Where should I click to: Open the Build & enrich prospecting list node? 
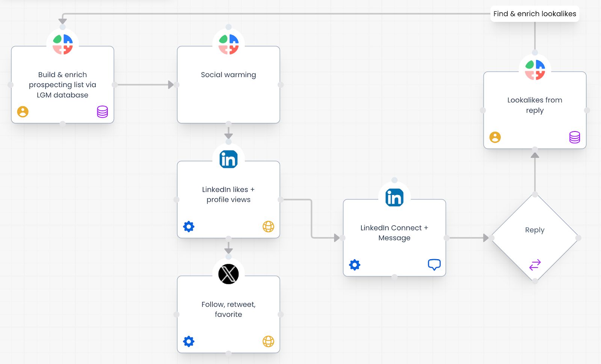pyautogui.click(x=62, y=85)
